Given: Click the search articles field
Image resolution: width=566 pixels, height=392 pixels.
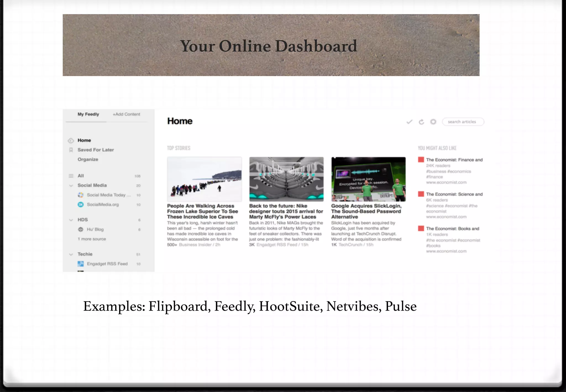Looking at the screenshot, I should pos(463,122).
